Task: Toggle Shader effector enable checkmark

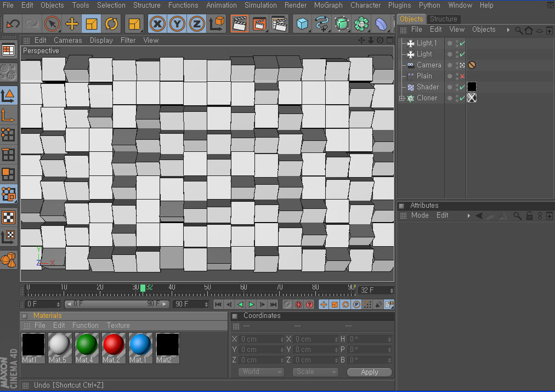Action: (462, 87)
